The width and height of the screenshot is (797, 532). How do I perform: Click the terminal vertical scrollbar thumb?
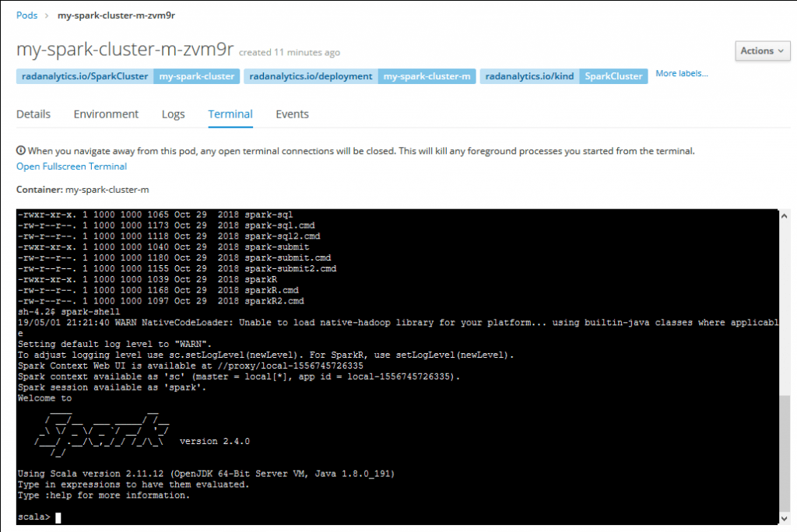tap(785, 453)
